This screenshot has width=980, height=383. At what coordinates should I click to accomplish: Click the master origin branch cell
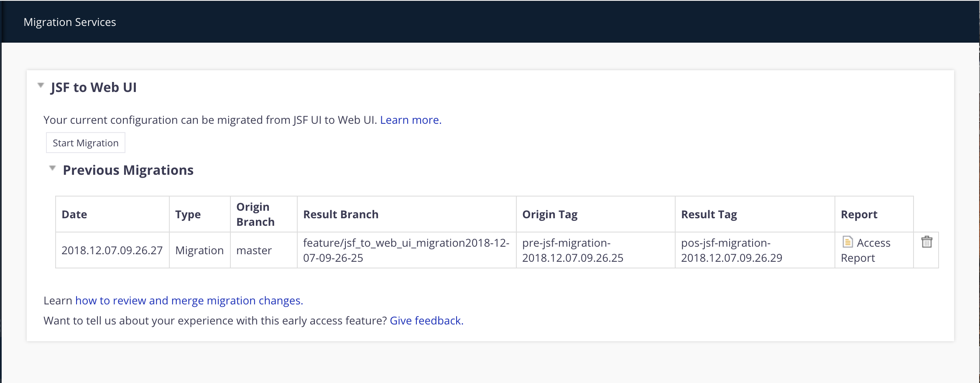(x=264, y=250)
